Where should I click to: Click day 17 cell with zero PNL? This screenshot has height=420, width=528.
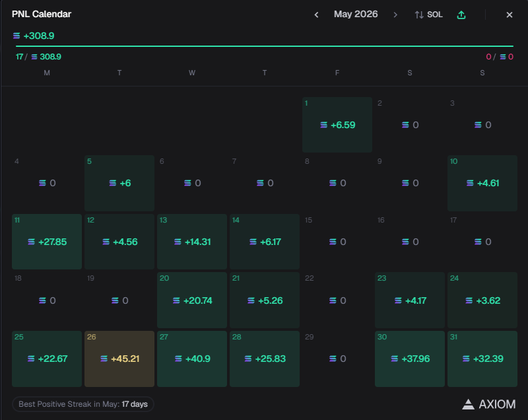[x=482, y=242]
